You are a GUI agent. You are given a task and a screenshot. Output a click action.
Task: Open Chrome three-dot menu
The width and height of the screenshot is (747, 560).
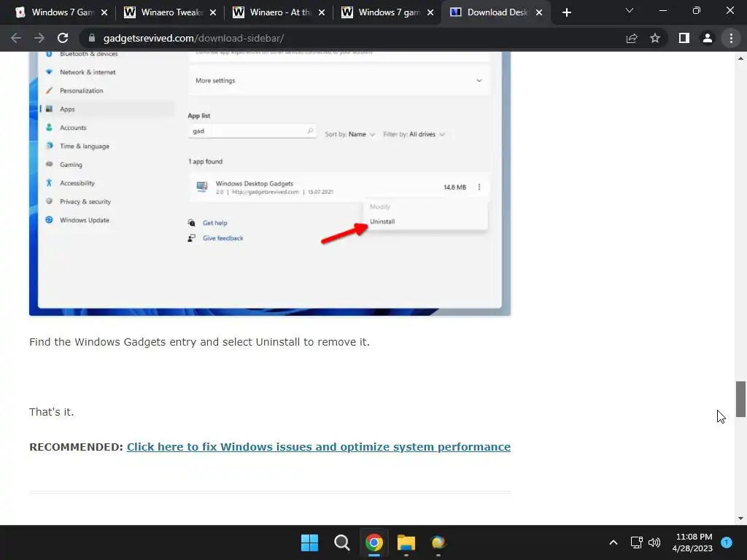[731, 38]
